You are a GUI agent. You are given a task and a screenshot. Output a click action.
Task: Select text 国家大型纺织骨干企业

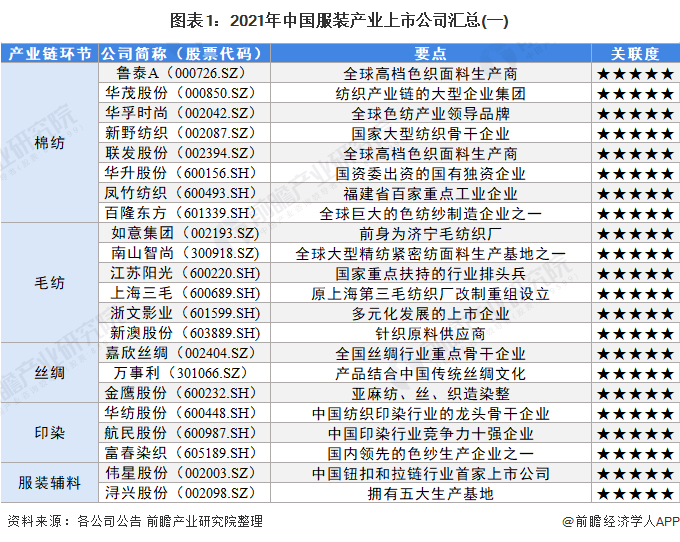point(431,134)
